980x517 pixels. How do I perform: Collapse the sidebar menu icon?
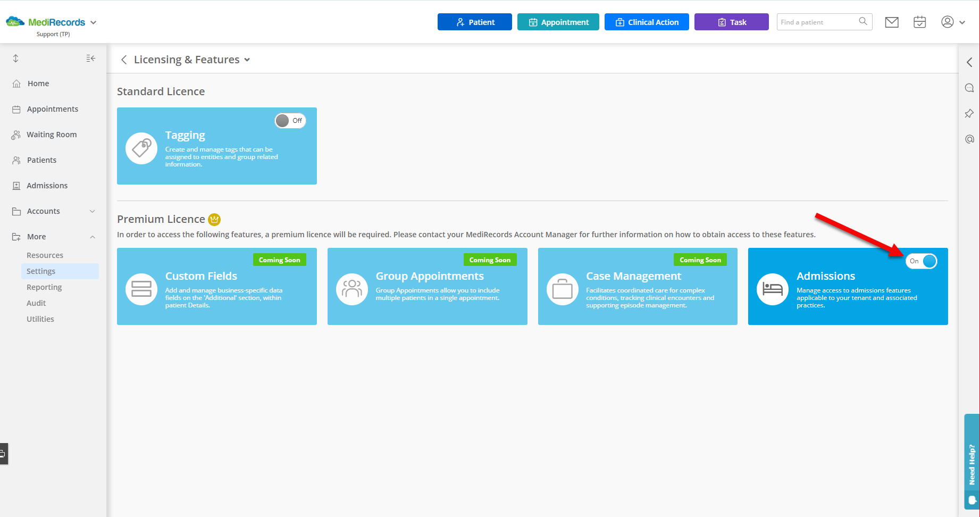pos(91,59)
